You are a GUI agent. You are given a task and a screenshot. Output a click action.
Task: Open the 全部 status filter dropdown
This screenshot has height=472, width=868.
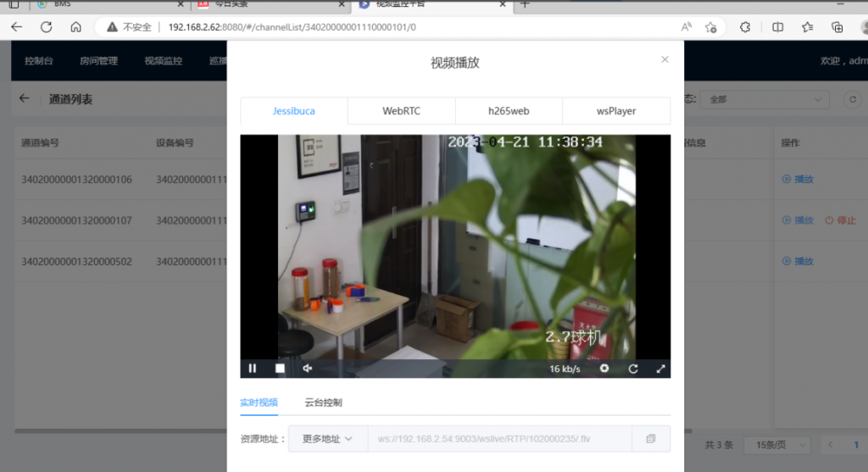(x=766, y=99)
